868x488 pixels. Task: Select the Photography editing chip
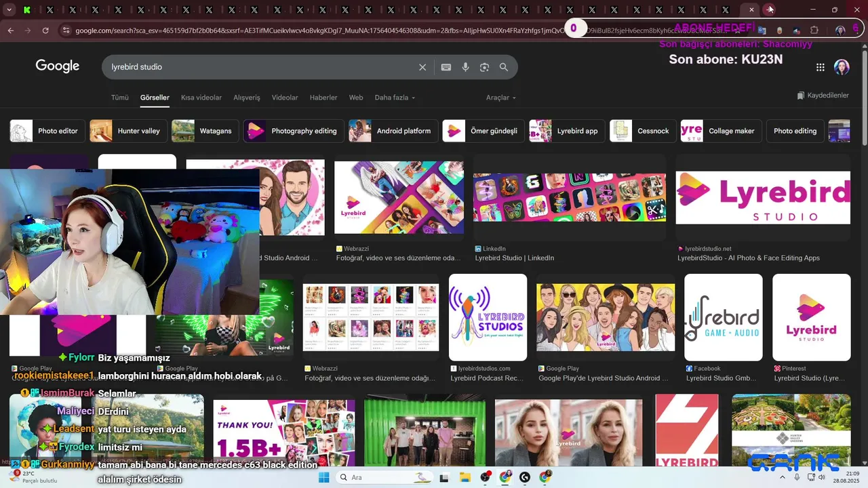(293, 131)
